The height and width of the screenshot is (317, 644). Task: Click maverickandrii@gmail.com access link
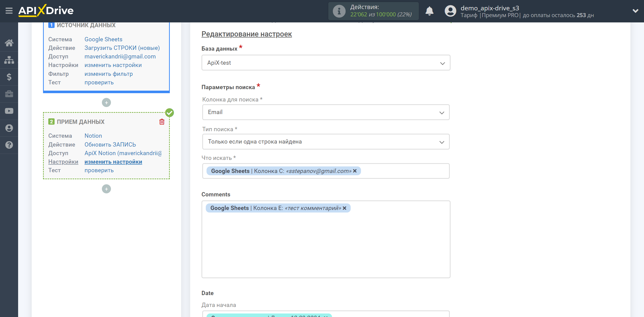pyautogui.click(x=120, y=56)
